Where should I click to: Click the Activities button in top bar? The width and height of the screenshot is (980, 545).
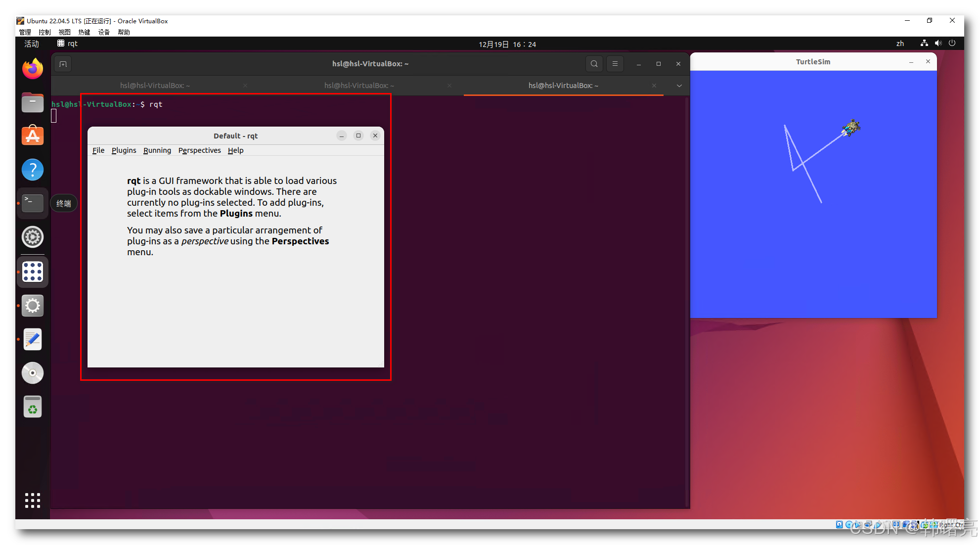click(x=32, y=44)
